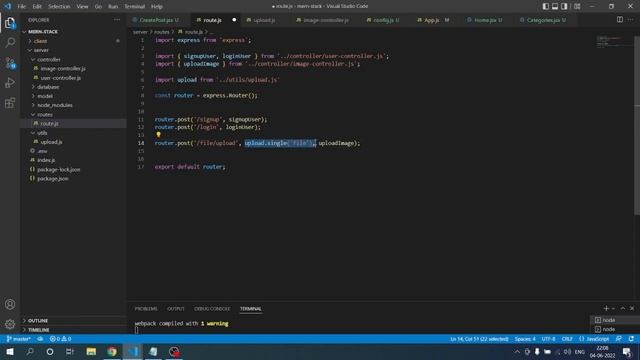Screen dimensions: 640x360
Task: Open Windows action center notifications
Action: [x=627, y=351]
